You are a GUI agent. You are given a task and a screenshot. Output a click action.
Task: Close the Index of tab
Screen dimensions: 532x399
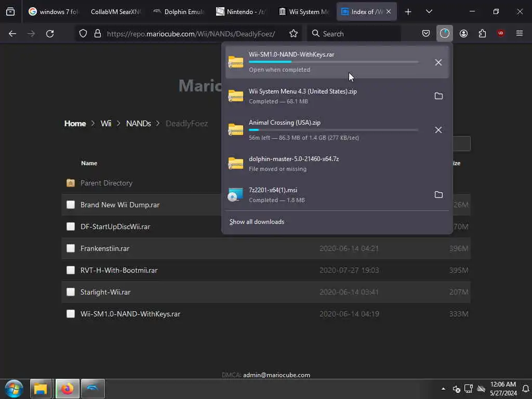[x=389, y=11]
